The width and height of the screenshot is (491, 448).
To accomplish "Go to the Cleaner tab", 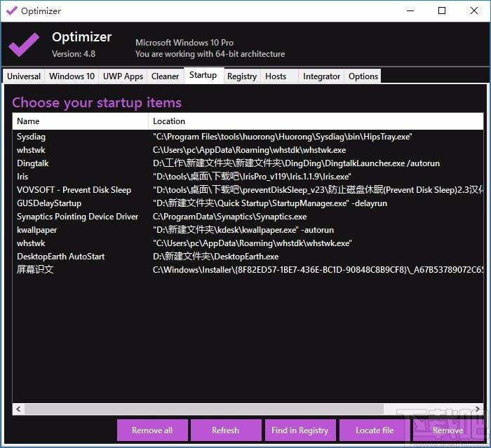I will click(x=165, y=76).
